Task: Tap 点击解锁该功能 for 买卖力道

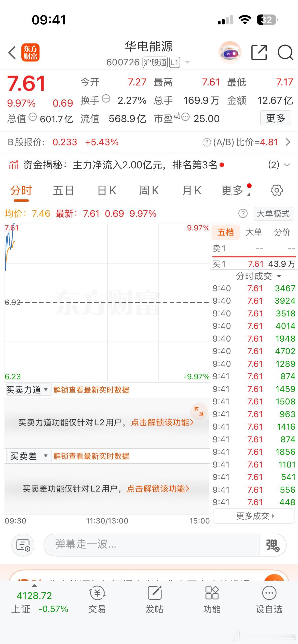Action: [x=162, y=422]
